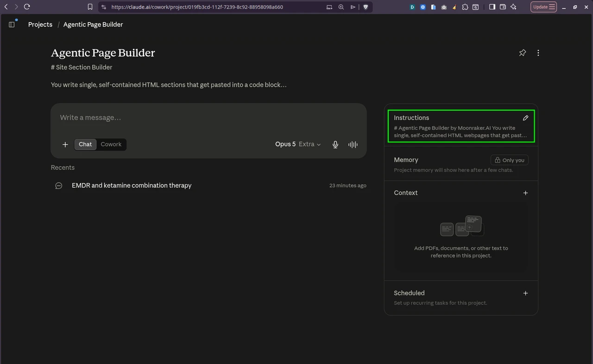Go forward with browser forward arrow
The height and width of the screenshot is (364, 593).
pos(16,7)
